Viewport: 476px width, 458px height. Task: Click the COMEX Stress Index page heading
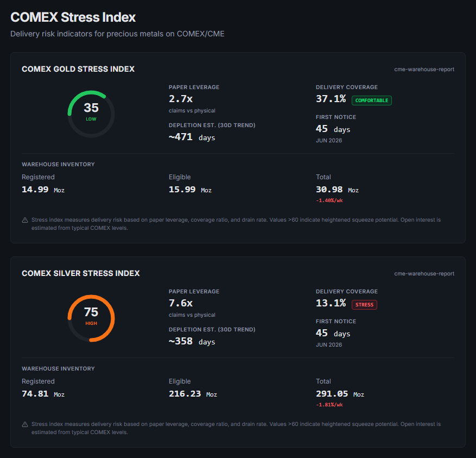coord(73,17)
